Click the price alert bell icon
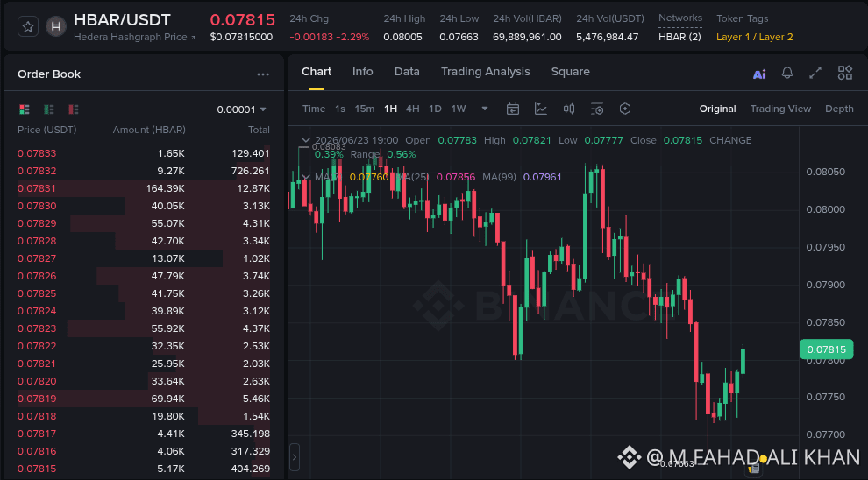Screen dimensions: 868x480 coord(787,73)
